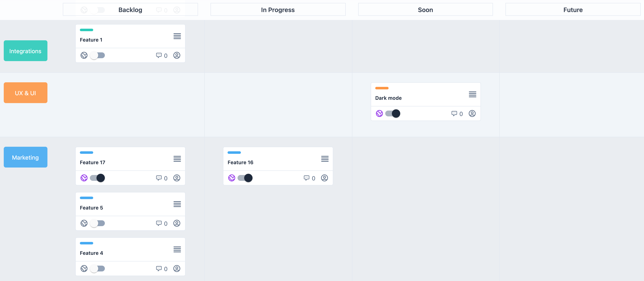The image size is (644, 281).
Task: Click the user avatar icon on Feature 4
Action: click(177, 269)
